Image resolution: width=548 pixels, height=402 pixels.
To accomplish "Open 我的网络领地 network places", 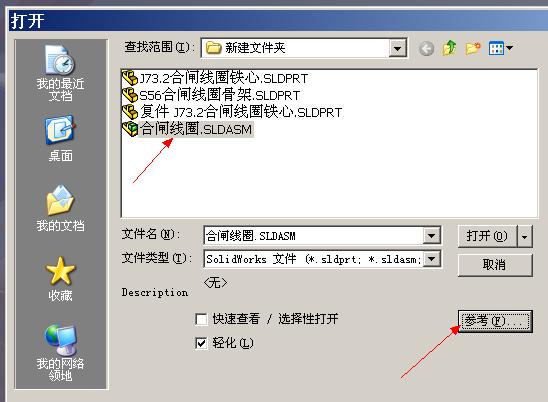I will click(x=60, y=352).
